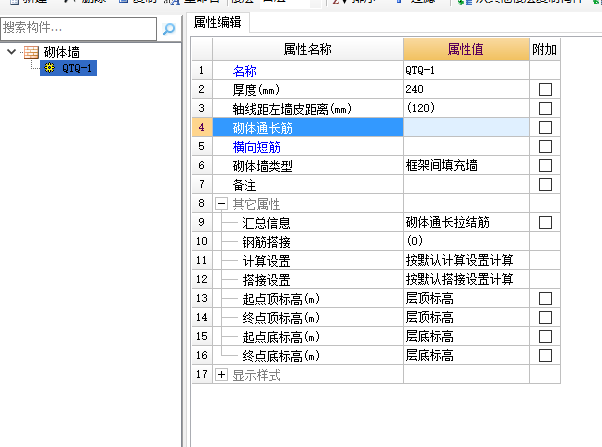The height and width of the screenshot is (447, 602).
Task: Tick the 起点顶标高 附加 checkbox
Action: 545,298
